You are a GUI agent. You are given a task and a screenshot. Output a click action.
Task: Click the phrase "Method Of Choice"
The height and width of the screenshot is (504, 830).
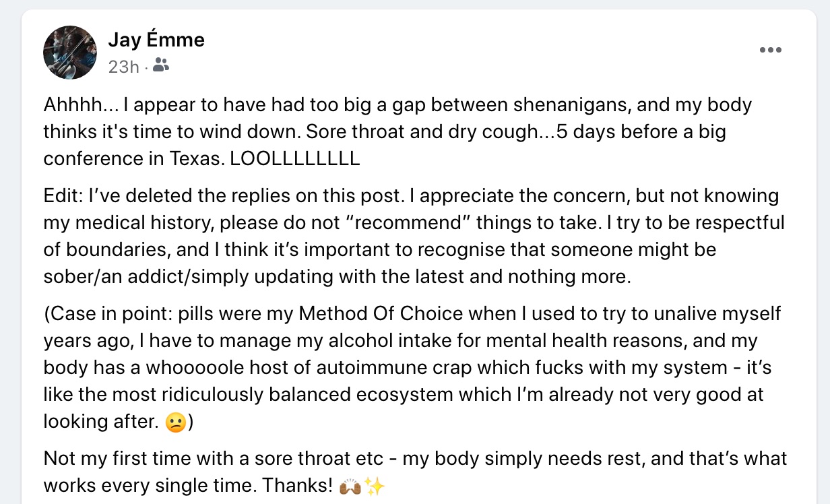[x=383, y=314]
